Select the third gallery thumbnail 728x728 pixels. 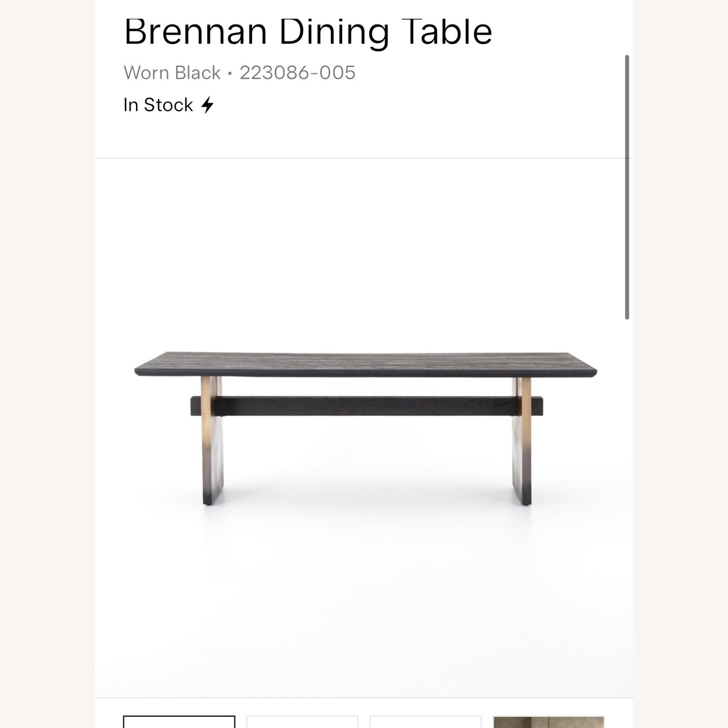(x=426, y=722)
